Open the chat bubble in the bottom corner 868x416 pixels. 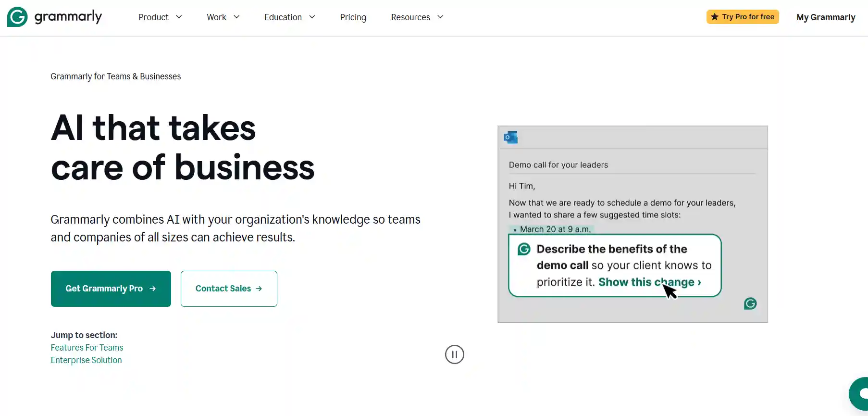pos(860,394)
